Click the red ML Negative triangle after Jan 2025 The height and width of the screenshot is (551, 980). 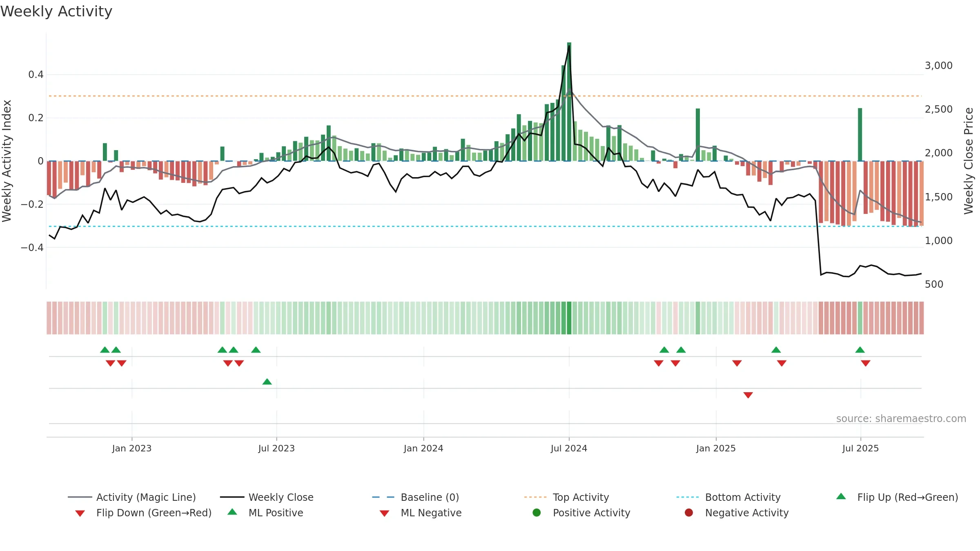click(748, 395)
